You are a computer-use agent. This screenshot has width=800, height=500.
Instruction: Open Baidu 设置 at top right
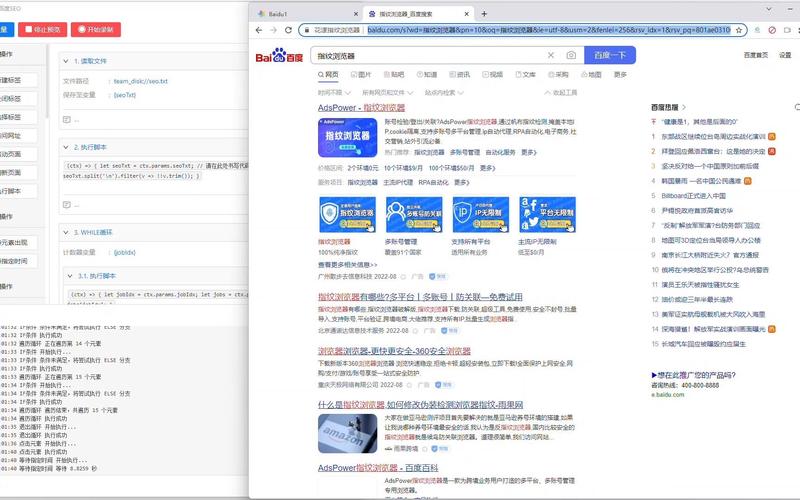[x=785, y=55]
